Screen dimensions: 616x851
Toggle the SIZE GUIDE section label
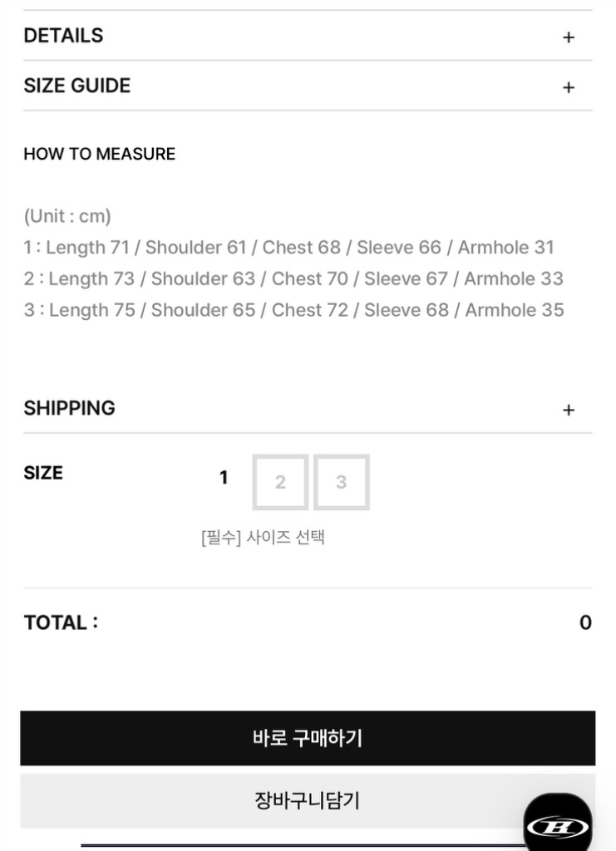[x=77, y=86]
